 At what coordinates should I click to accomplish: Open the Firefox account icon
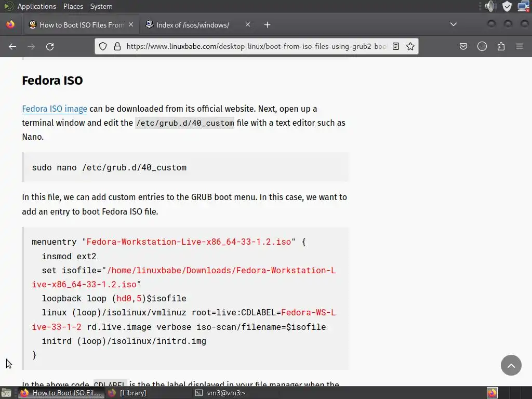point(482,46)
